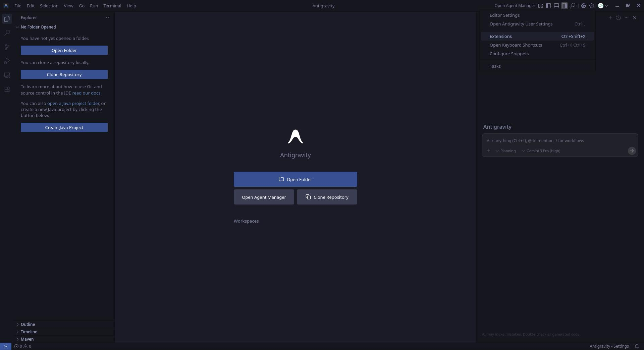The height and width of the screenshot is (350, 644).
Task: Open the File menu
Action: [18, 6]
